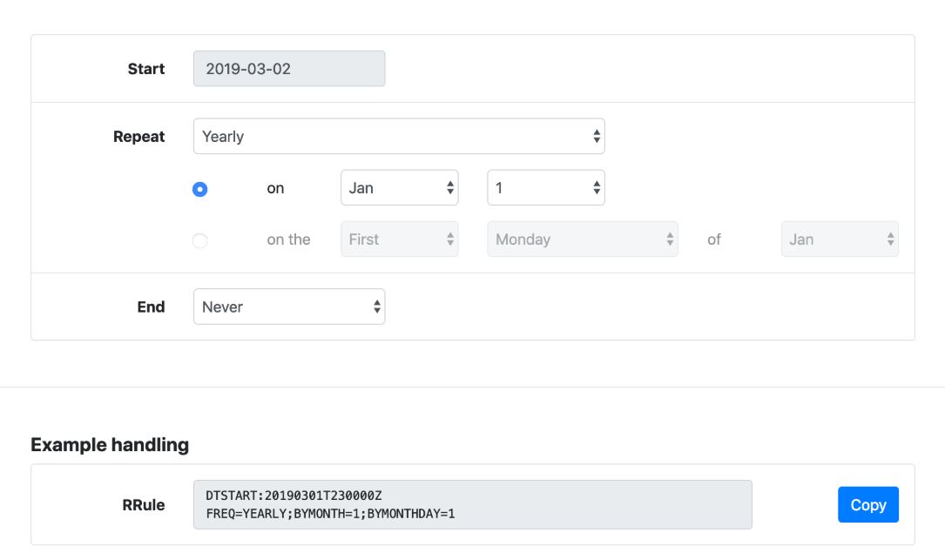Click the Copy button

tap(867, 505)
